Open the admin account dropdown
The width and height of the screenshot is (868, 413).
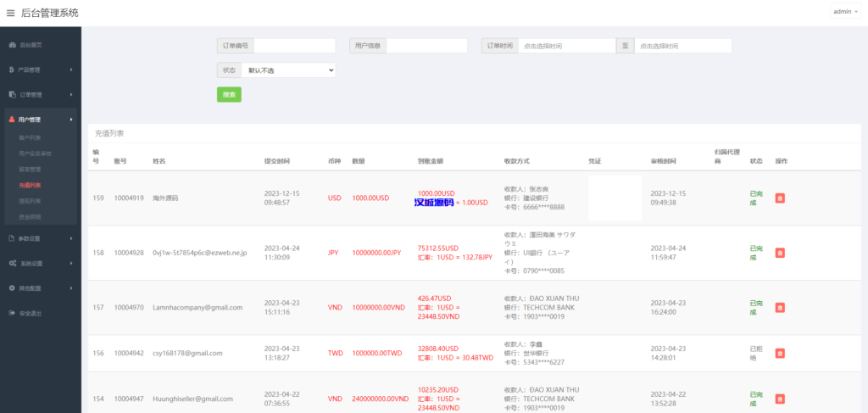[x=845, y=12]
